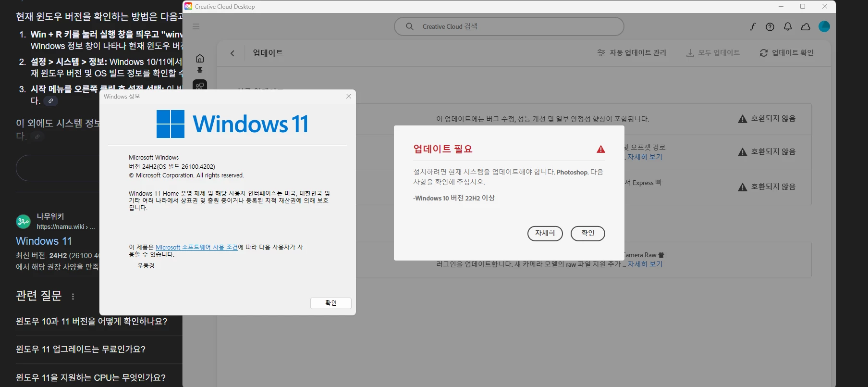Go to Home in Creative Cloud sidebar
868x387 pixels.
200,62
